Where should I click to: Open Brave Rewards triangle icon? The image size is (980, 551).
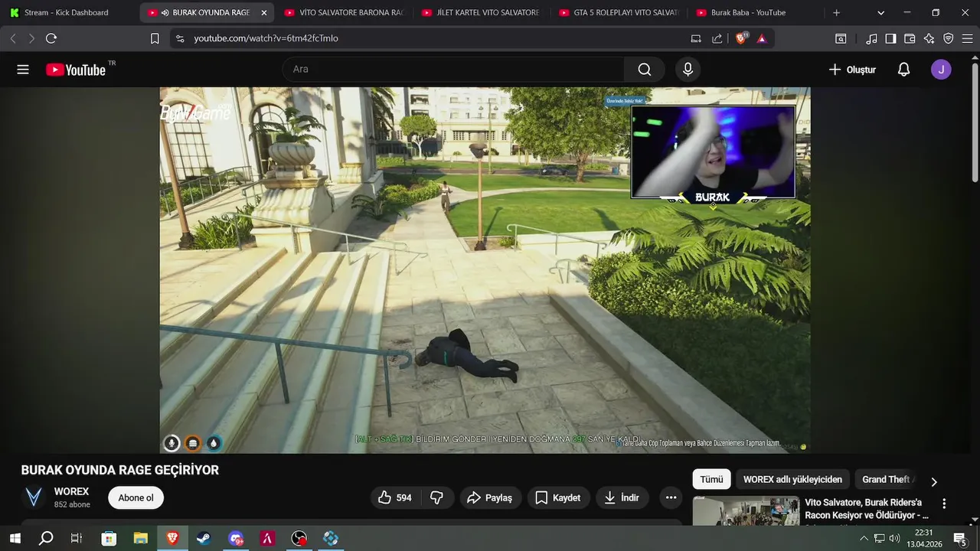[762, 38]
